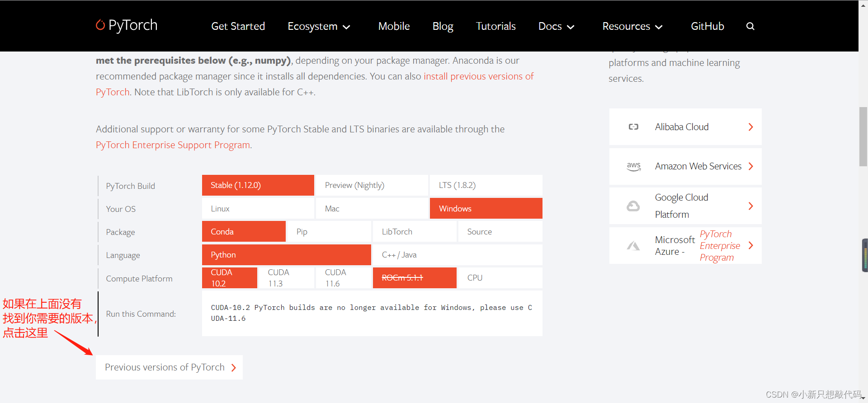
Task: Select LTS (1.8.2) build
Action: [486, 185]
